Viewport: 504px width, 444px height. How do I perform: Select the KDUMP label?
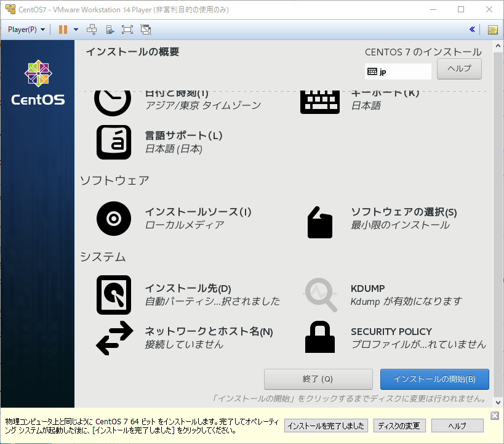tap(367, 288)
